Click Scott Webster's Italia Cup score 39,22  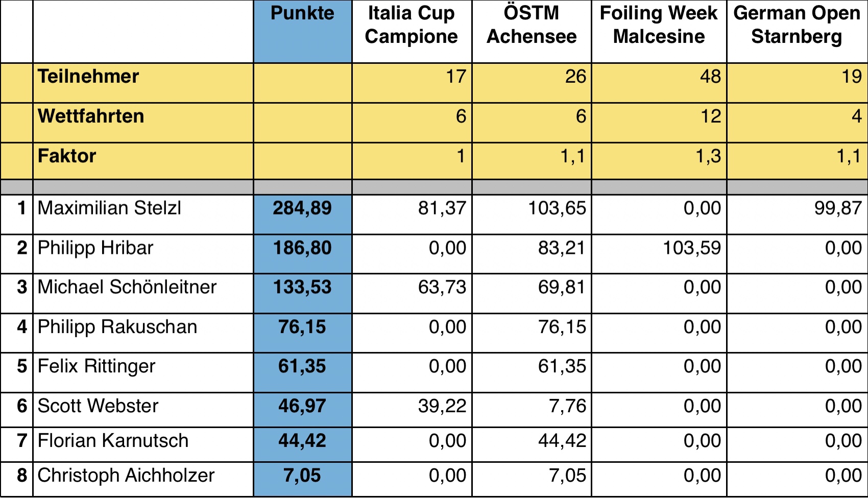click(412, 410)
